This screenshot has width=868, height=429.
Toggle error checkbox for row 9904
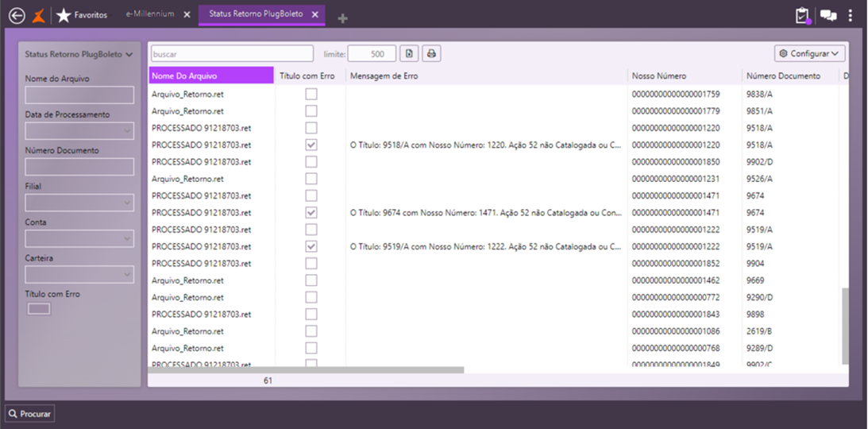(311, 264)
